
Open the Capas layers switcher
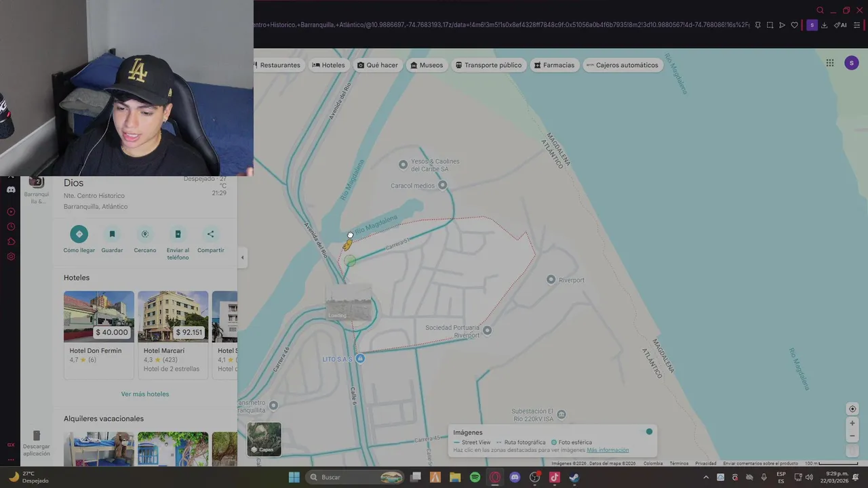click(264, 439)
